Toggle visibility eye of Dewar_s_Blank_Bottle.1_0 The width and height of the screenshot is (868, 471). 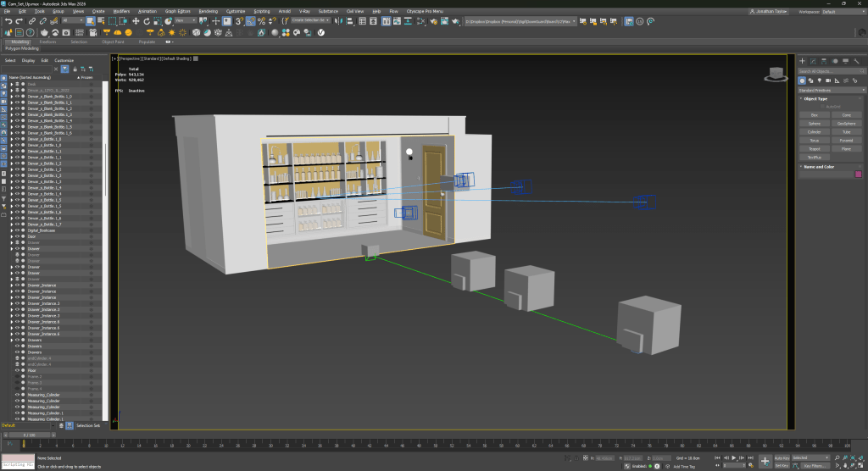(x=17, y=97)
